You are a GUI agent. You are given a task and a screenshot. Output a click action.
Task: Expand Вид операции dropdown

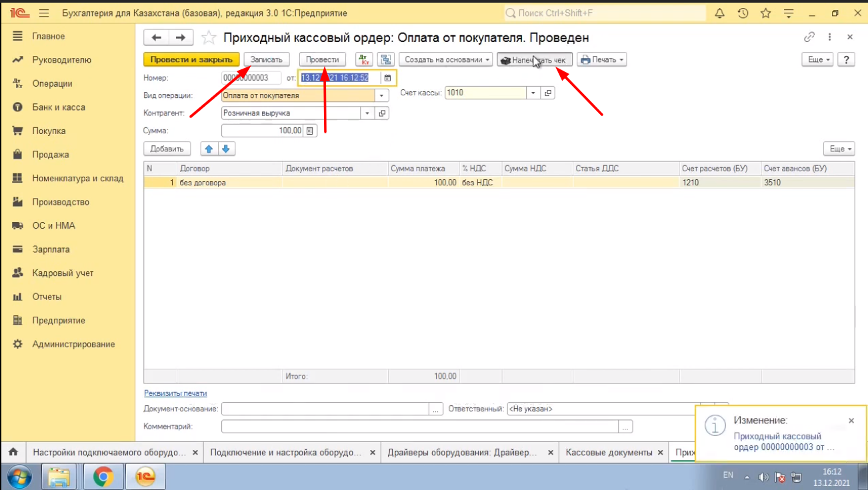(382, 96)
